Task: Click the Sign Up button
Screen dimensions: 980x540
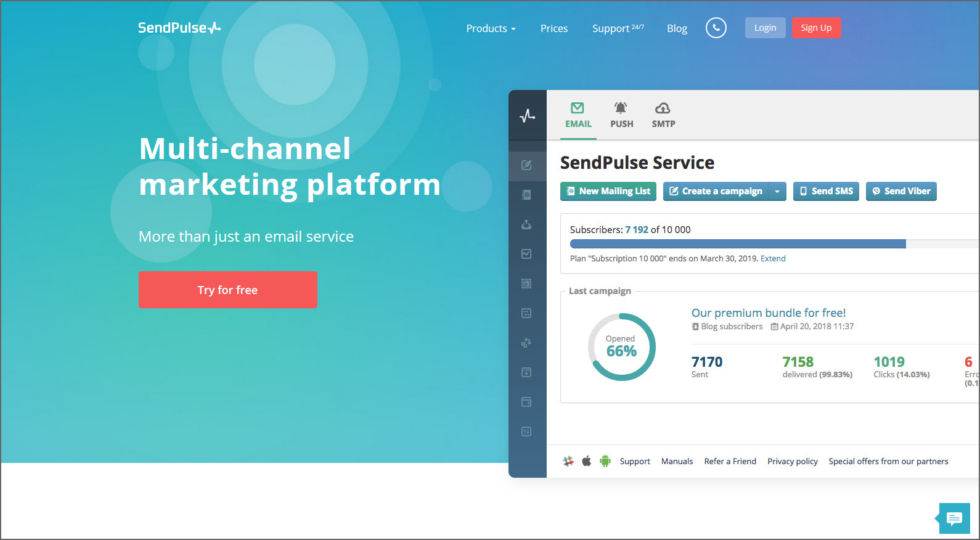Action: 816,28
